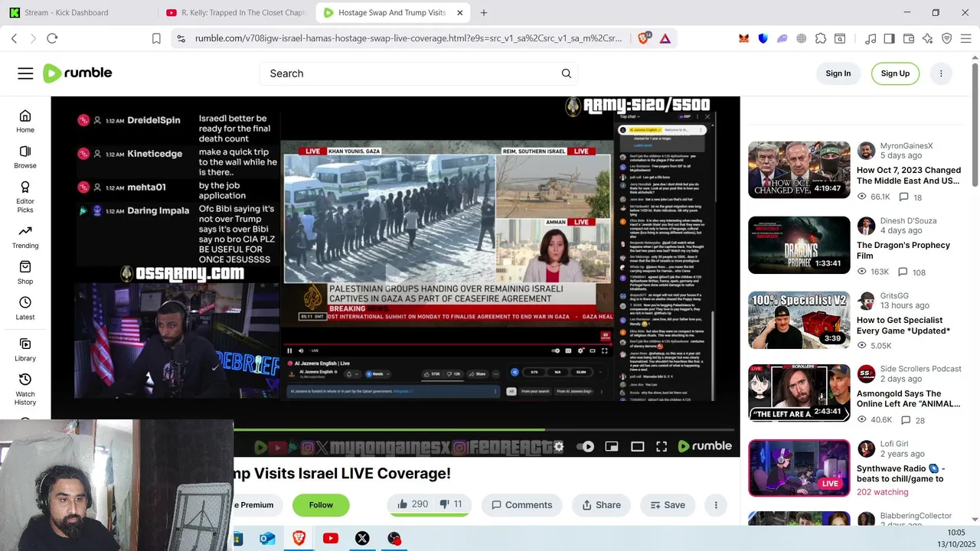Open Brave Leo AI sparkle icon
This screenshot has width=980, height=551.
point(928,38)
